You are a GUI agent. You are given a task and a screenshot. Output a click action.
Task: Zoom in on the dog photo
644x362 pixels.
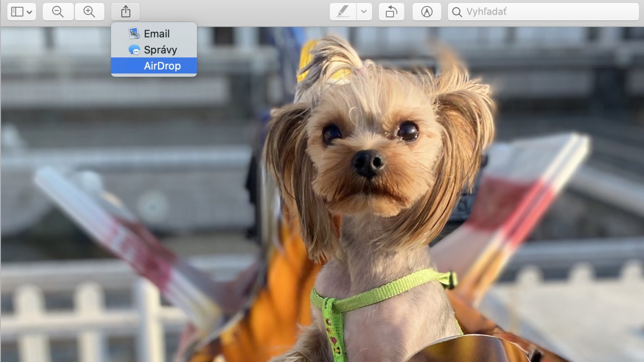pyautogui.click(x=89, y=12)
